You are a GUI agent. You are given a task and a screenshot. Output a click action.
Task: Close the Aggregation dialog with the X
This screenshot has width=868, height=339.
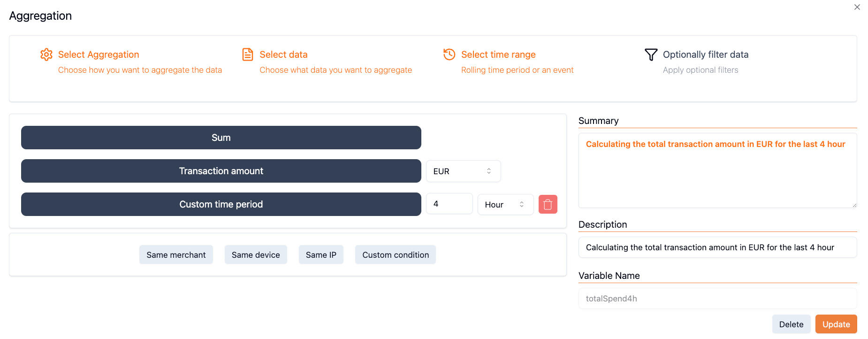[857, 7]
